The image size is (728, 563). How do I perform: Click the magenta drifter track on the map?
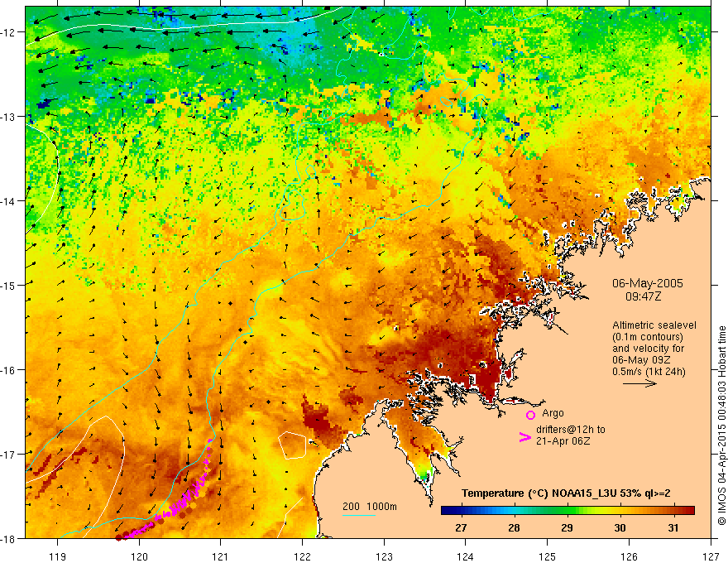[x=179, y=506]
